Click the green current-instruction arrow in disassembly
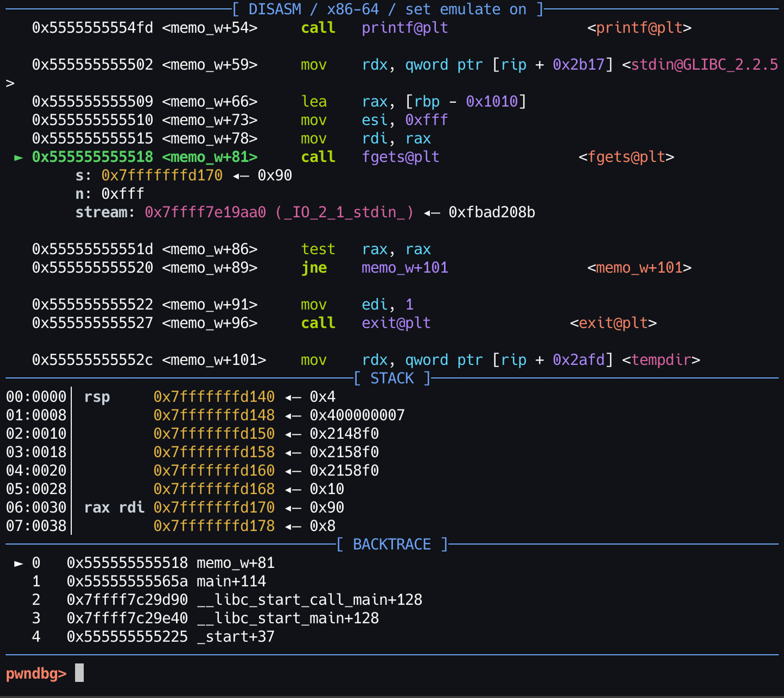Viewport: 784px width, 698px height. [x=18, y=158]
